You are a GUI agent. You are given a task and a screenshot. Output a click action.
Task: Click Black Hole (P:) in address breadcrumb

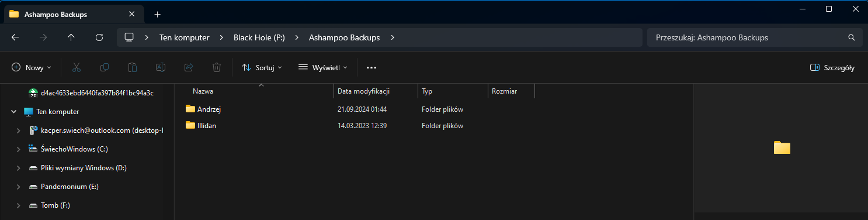pos(259,37)
